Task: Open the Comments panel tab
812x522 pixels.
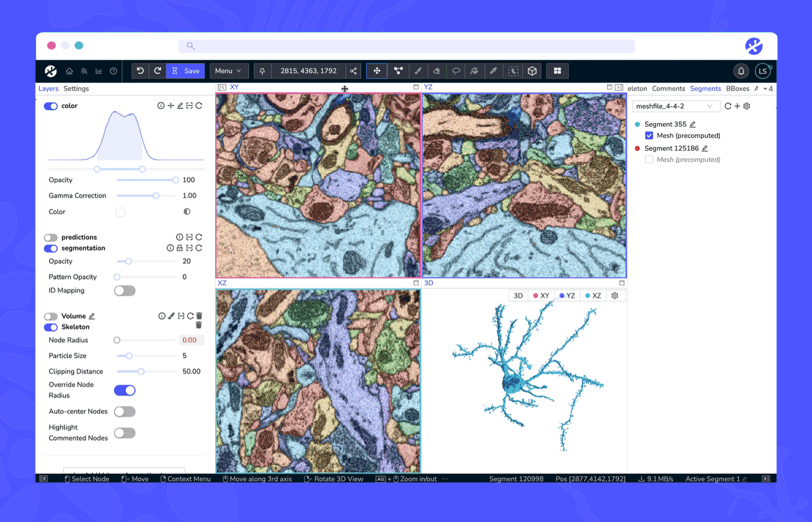Action: pyautogui.click(x=669, y=88)
